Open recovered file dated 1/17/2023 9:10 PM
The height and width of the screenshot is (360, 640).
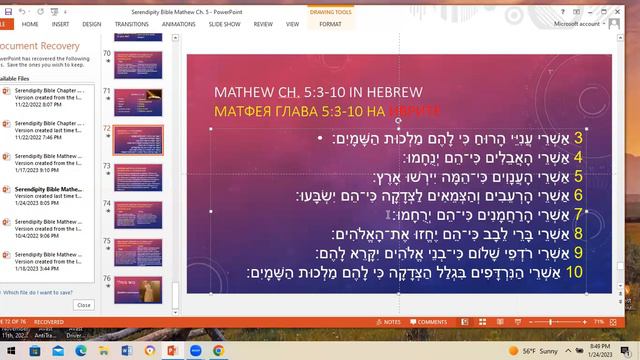click(47, 163)
